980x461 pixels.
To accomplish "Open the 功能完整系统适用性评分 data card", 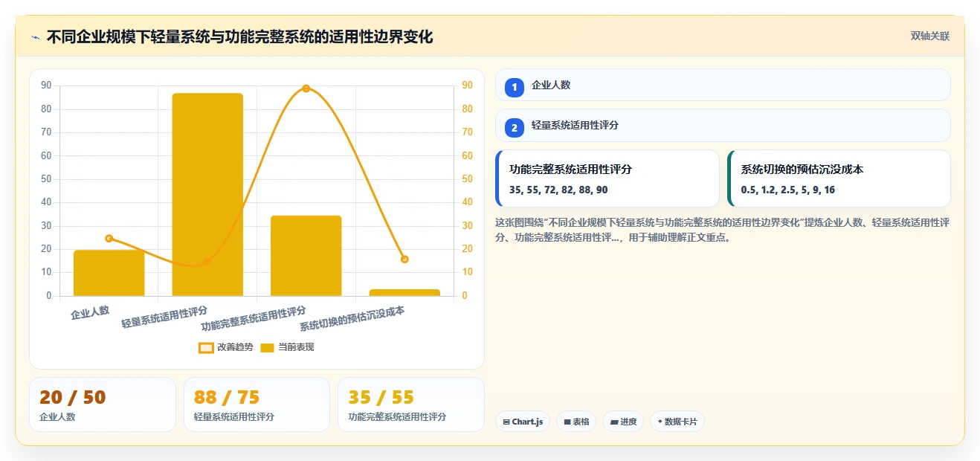I will pos(607,178).
